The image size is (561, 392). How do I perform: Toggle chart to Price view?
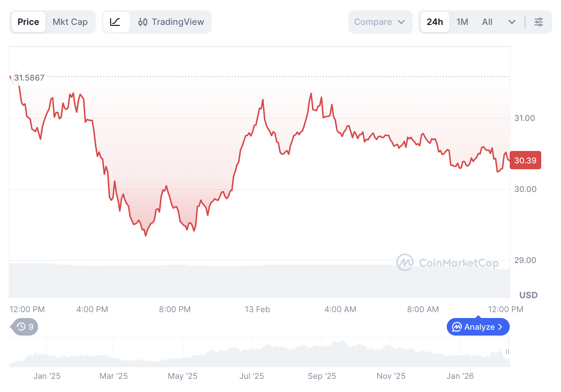28,22
